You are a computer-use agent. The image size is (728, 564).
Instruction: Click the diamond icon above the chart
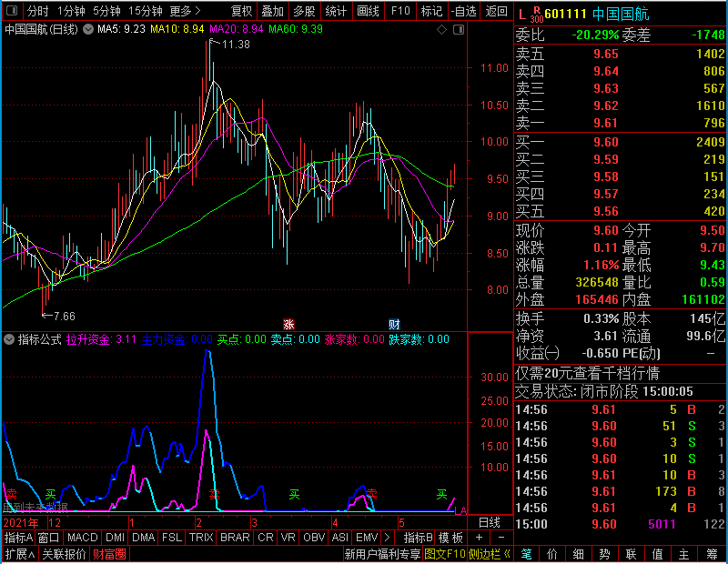pos(441,30)
